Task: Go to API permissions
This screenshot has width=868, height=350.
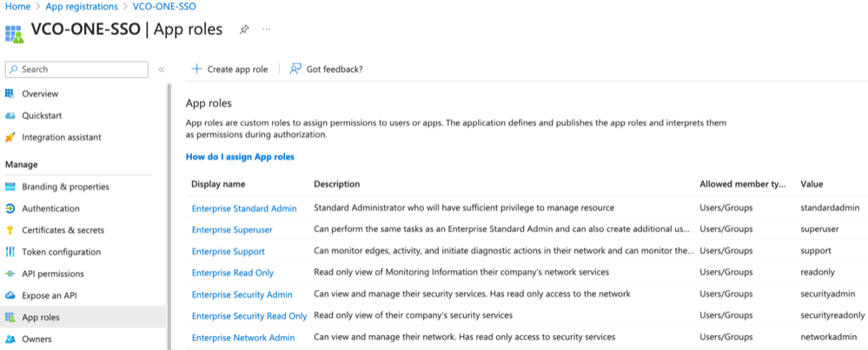Action: click(x=52, y=274)
